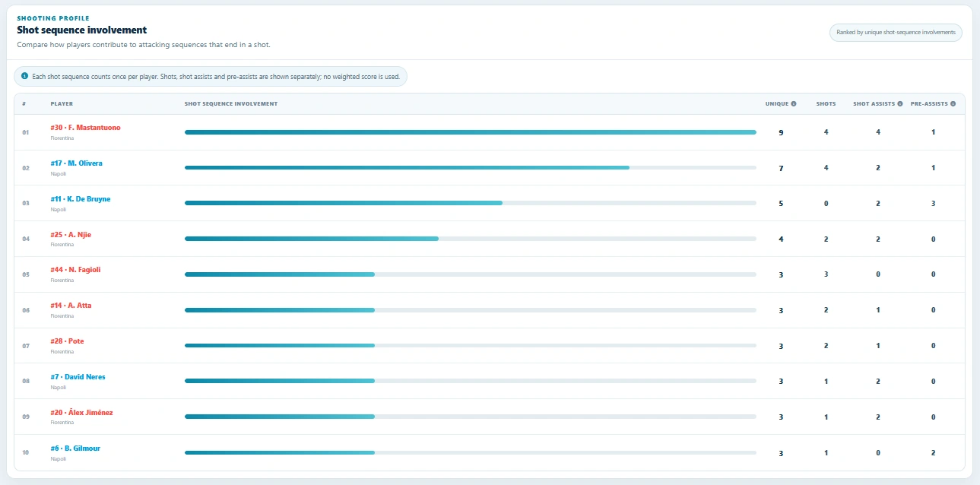
Task: Click the SHOOTING PROFILE section label
Action: click(x=53, y=18)
